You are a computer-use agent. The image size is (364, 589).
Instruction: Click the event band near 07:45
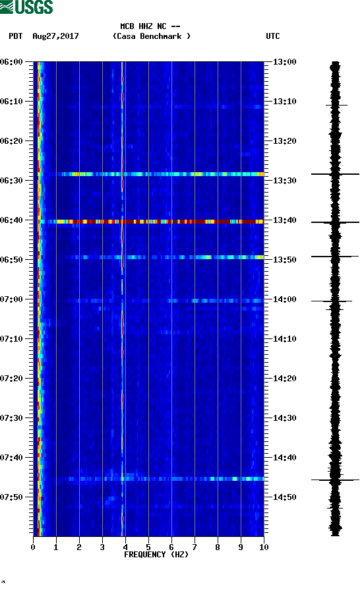tap(160, 479)
